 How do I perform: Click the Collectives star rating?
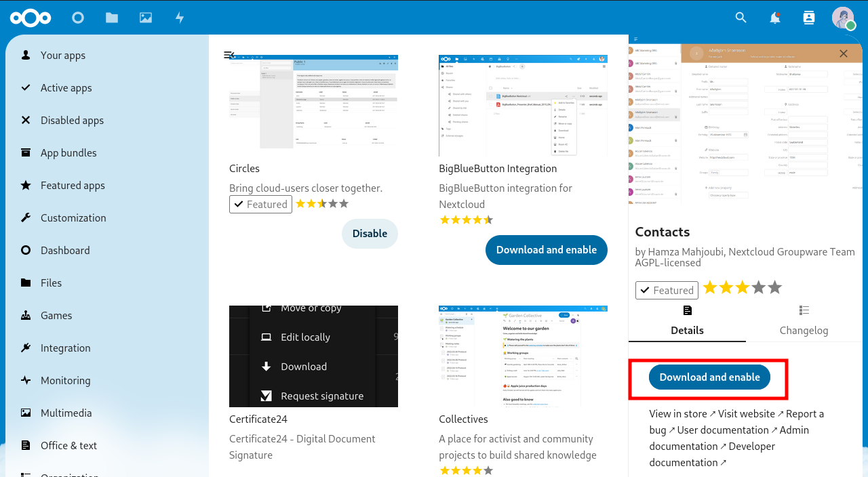click(x=466, y=471)
